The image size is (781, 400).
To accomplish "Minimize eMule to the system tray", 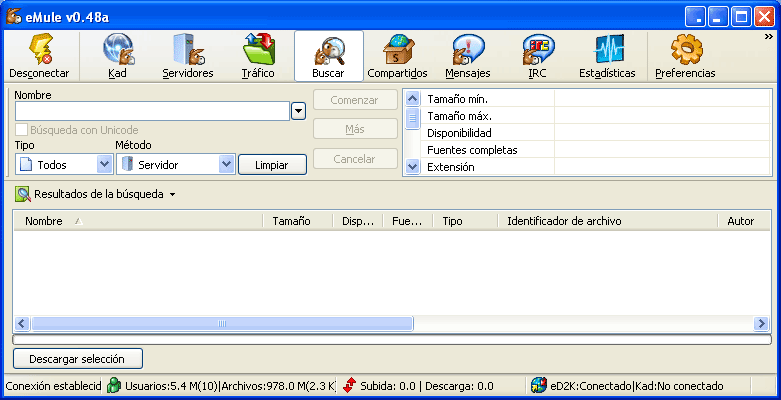I will pyautogui.click(x=695, y=17).
